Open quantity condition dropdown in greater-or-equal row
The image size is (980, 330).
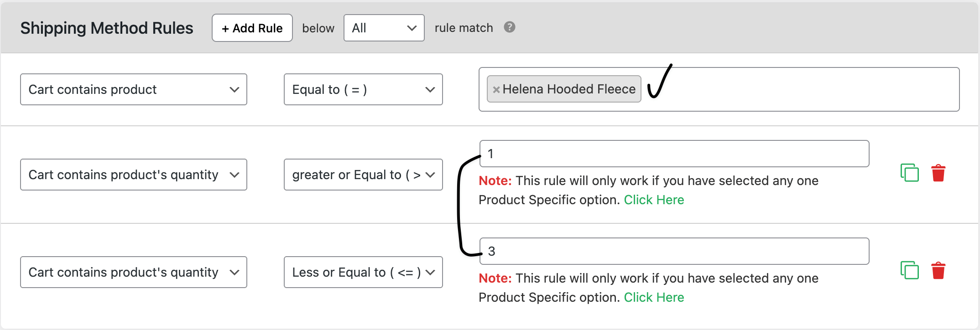tap(134, 175)
